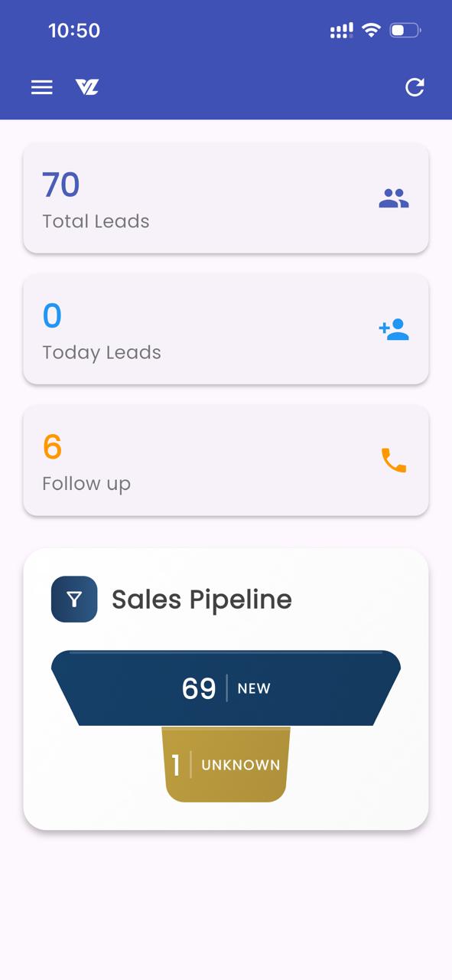Select the NEW stage in the sales funnel
The width and height of the screenshot is (452, 980).
(x=226, y=688)
